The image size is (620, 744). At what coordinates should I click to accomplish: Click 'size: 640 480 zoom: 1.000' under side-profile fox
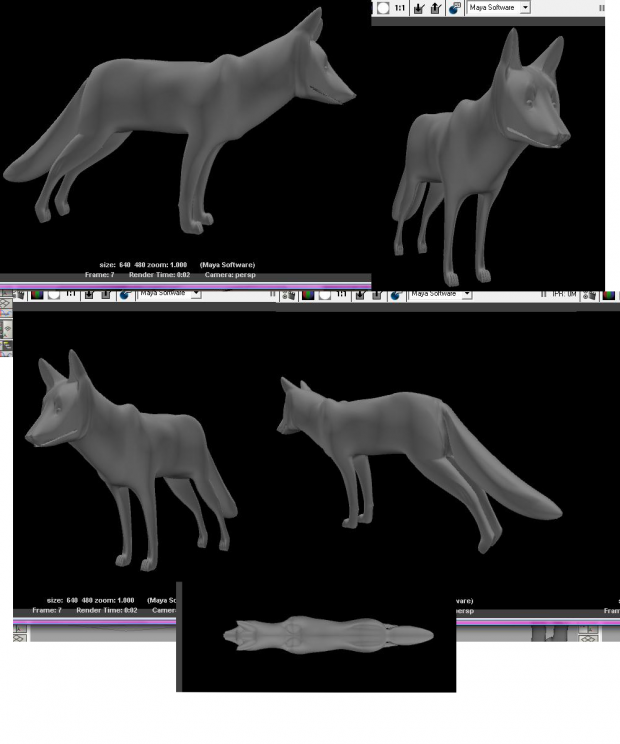click(143, 265)
